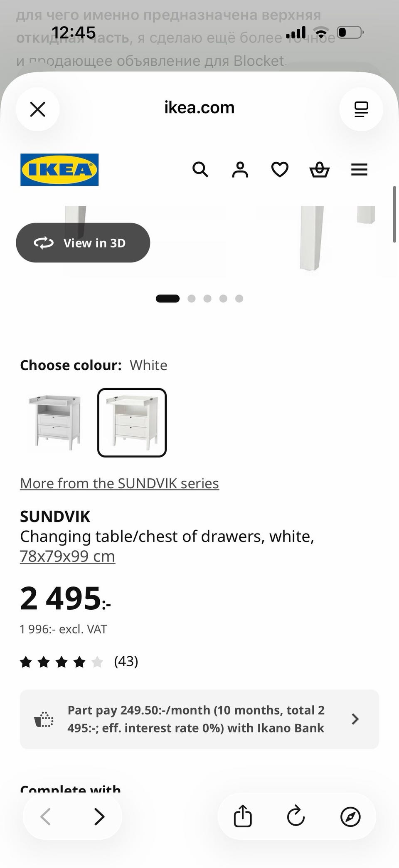Tap the reader mode icon beside ikea.com

coord(361,109)
